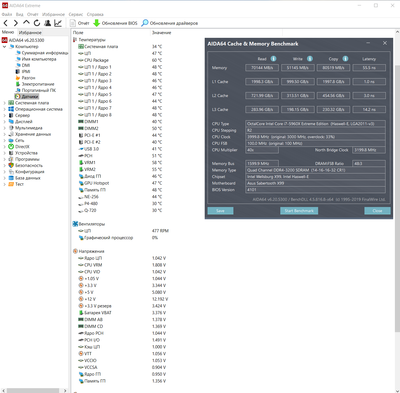The width and height of the screenshot is (400, 393).
Task: Collapse the Компьютер tree node
Action: (x=5, y=47)
